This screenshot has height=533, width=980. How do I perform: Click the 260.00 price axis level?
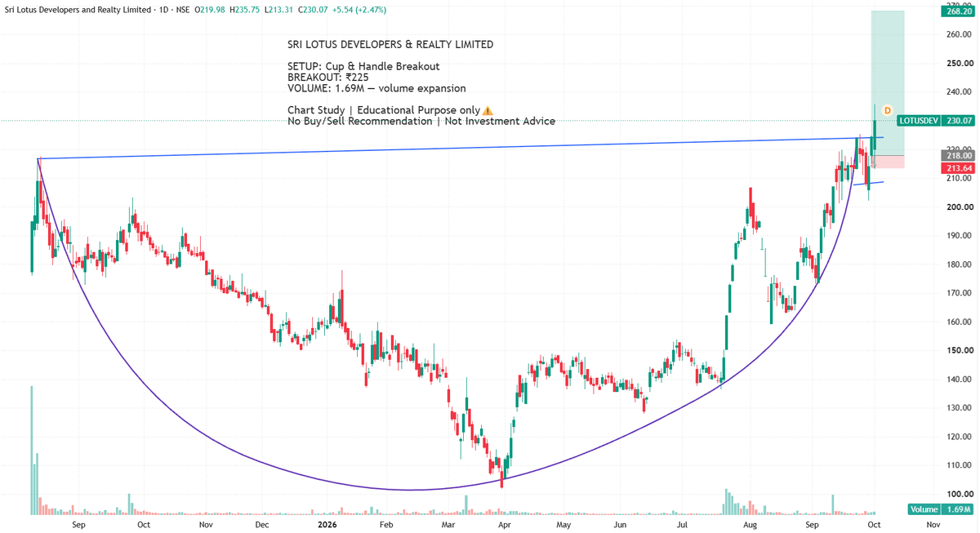pos(960,34)
